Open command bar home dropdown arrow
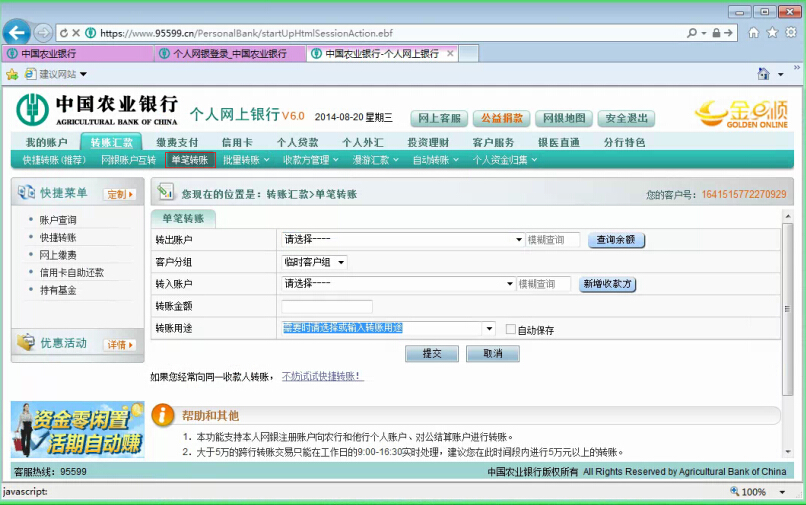This screenshot has height=505, width=806. [780, 75]
